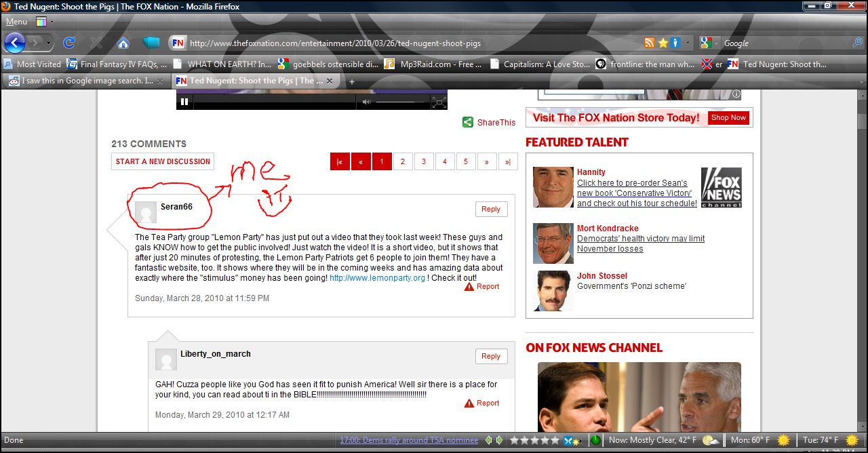Click the Stop loading X icon
The image size is (868, 453).
96,43
